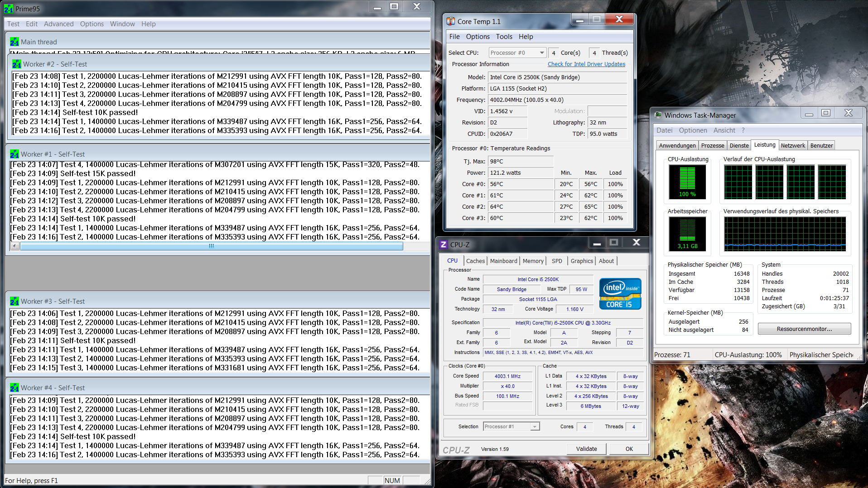The height and width of the screenshot is (488, 868).
Task: Click 'Prozesse: 71' in Task-Manager status bar
Action: tap(672, 355)
